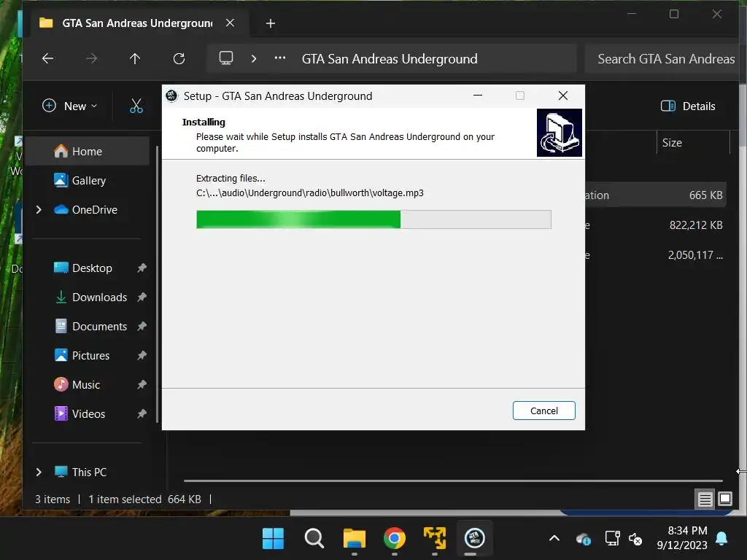Open Desktop quick access folder
Image resolution: width=747 pixels, height=560 pixels.
click(x=92, y=268)
